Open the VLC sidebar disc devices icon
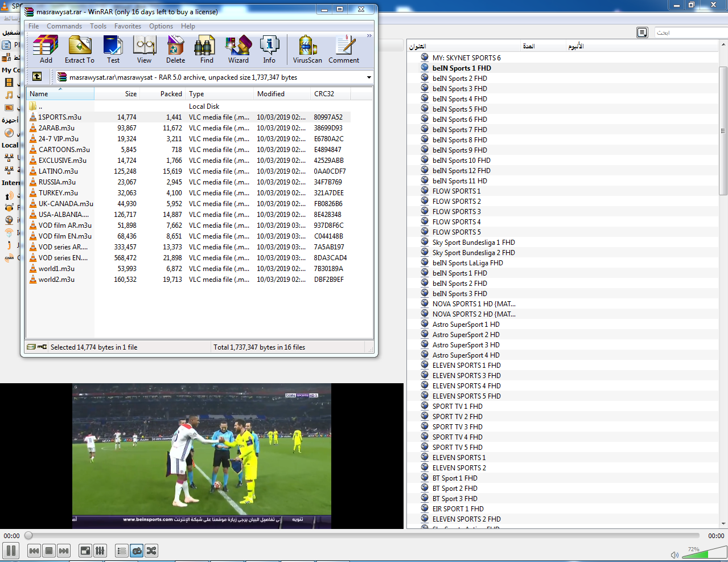728x562 pixels. click(9, 133)
